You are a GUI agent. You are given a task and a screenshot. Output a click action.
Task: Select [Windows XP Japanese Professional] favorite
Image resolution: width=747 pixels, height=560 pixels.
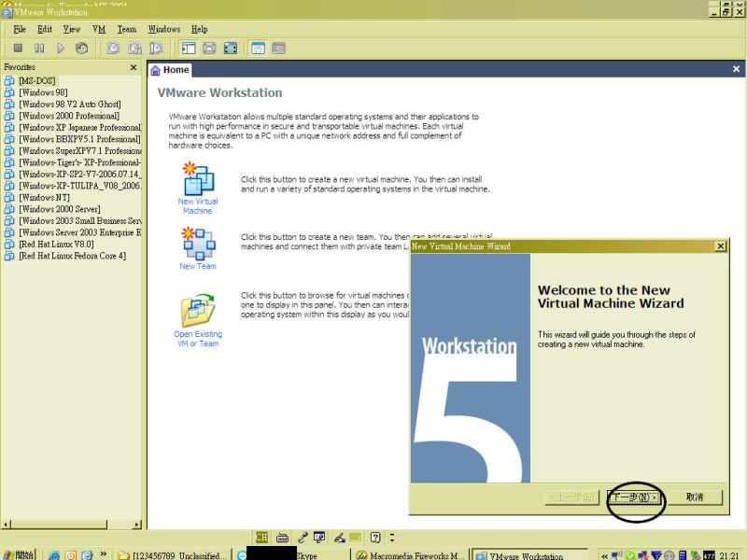tap(79, 128)
